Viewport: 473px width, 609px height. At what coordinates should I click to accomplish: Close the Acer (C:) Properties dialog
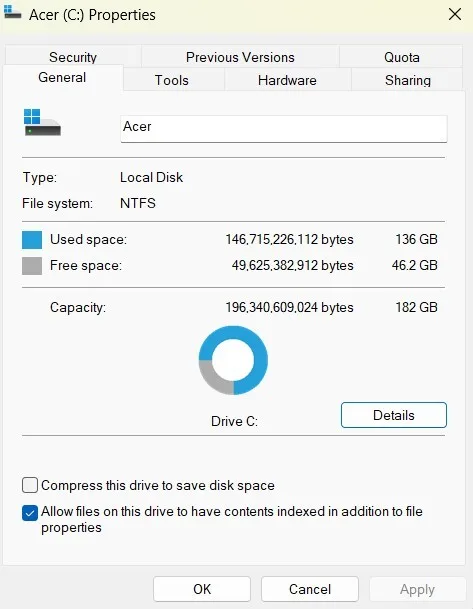[x=455, y=14]
